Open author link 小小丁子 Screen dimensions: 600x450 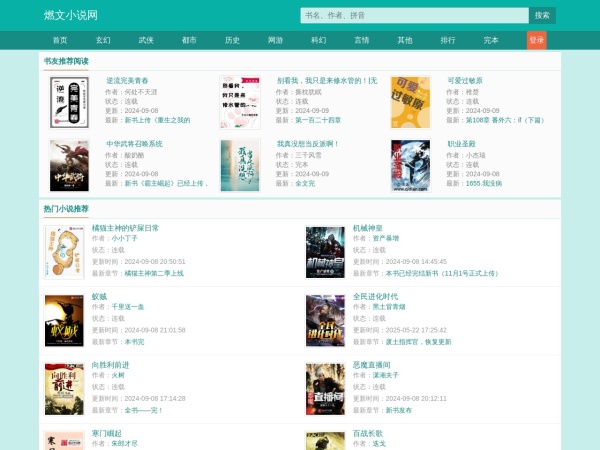[124, 238]
